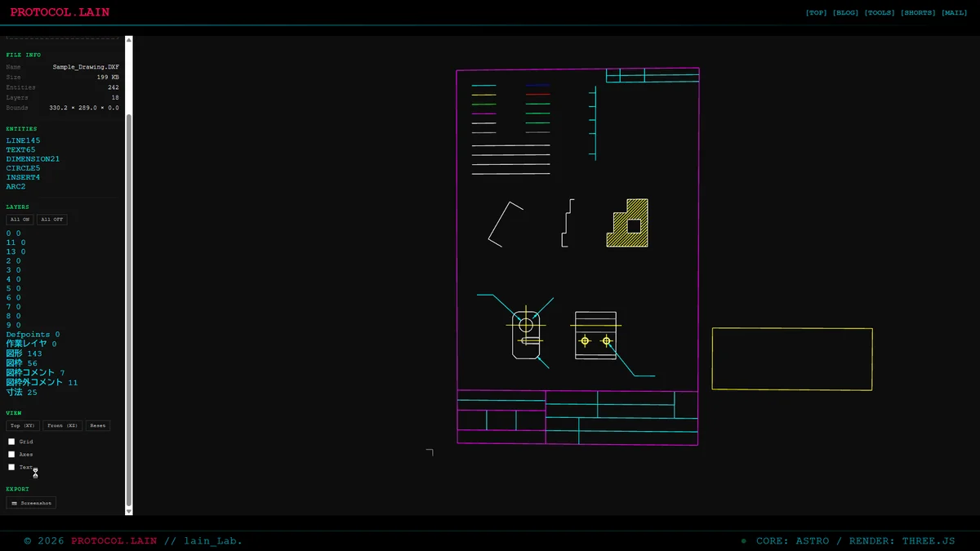Go to the [MAIL] page

coord(955,13)
